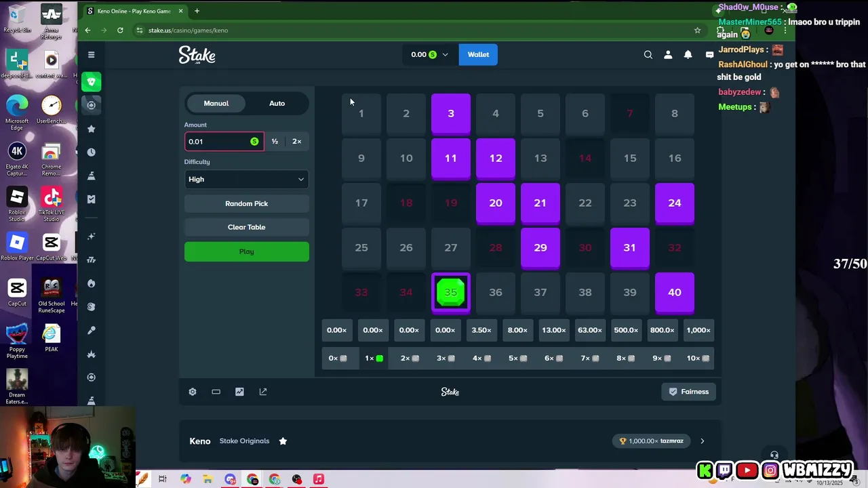
Task: Open the star favourites icon in sidebar
Action: tap(92, 129)
